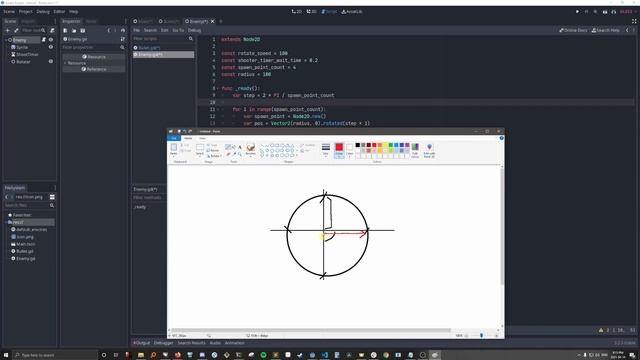Go to previous object in Inspector history
This screenshot has height=360, width=640.
(x=109, y=30)
